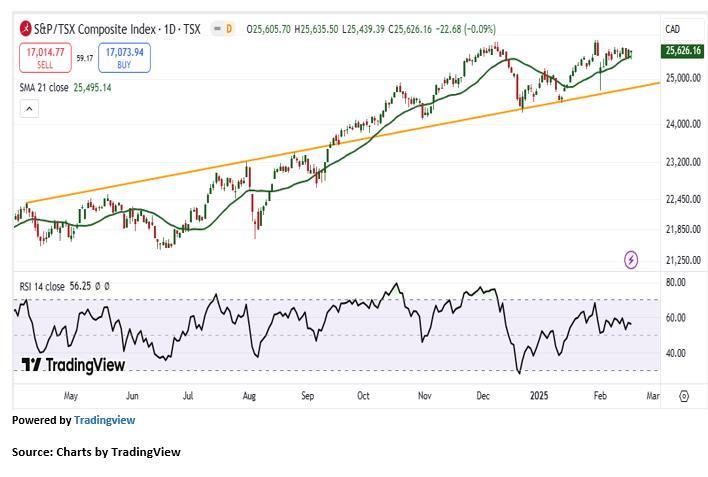This screenshot has height=477, width=708.
Task: Click the change value −22.68 (−0.09%)
Action: (x=466, y=29)
